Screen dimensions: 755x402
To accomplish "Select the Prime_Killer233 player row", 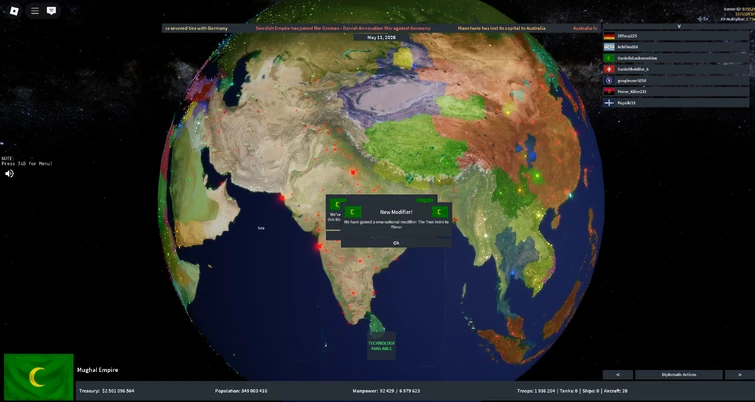I will click(x=676, y=91).
